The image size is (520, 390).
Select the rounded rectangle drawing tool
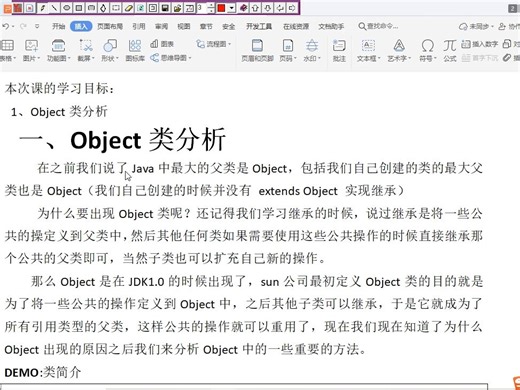[x=91, y=8]
